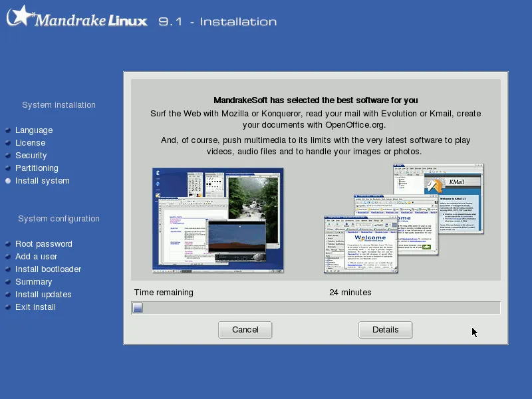Click the 24 minutes remaining label
The width and height of the screenshot is (532, 399).
pos(350,293)
